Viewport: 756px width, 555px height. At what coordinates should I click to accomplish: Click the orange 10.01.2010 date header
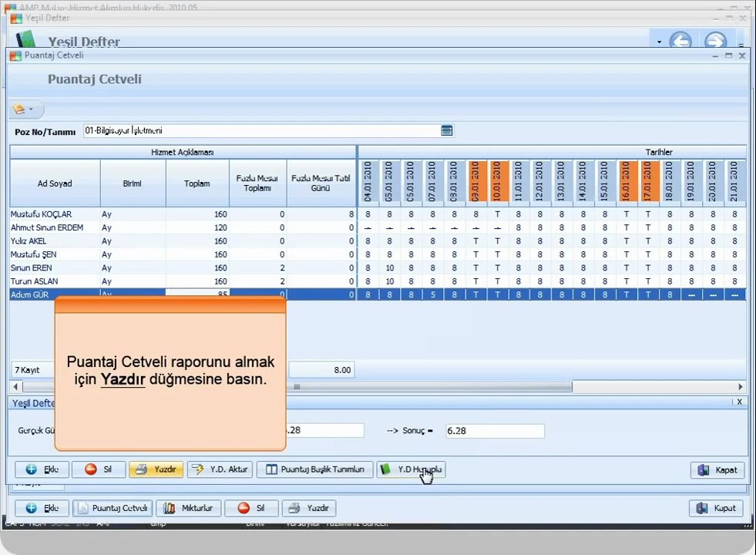(498, 181)
